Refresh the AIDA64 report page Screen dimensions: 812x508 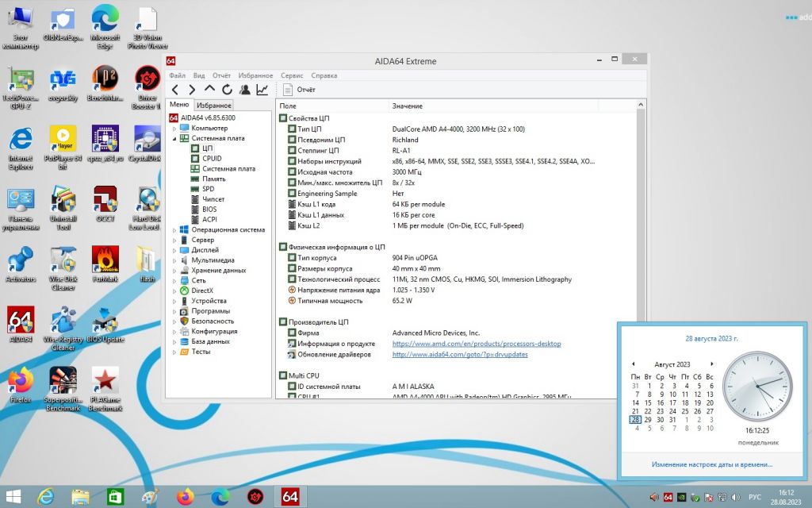point(227,90)
